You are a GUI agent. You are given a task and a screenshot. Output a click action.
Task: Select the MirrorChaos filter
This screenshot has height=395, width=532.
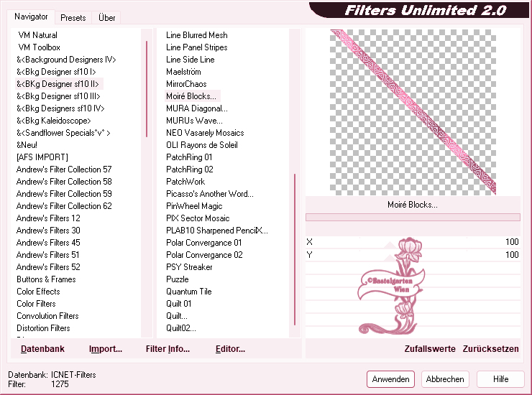pyautogui.click(x=186, y=84)
